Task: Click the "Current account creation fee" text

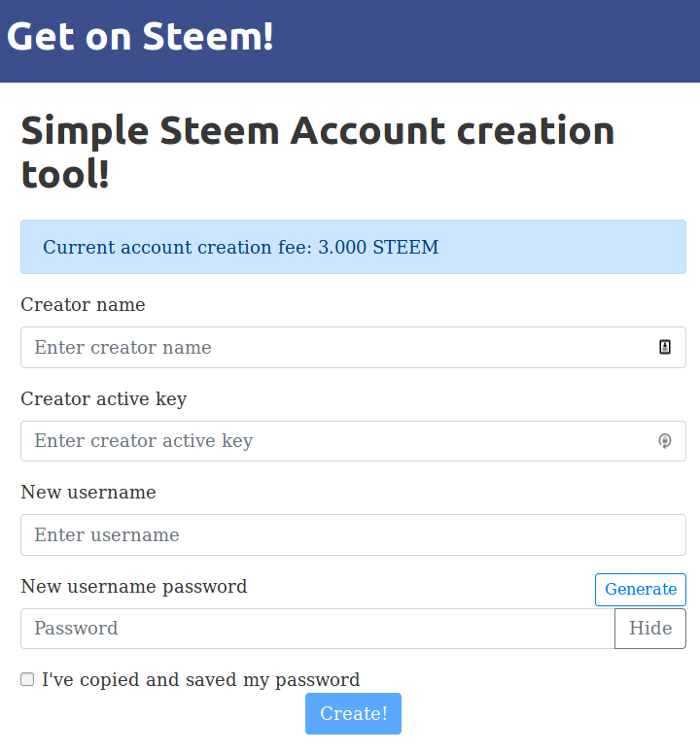Action: tap(178, 247)
